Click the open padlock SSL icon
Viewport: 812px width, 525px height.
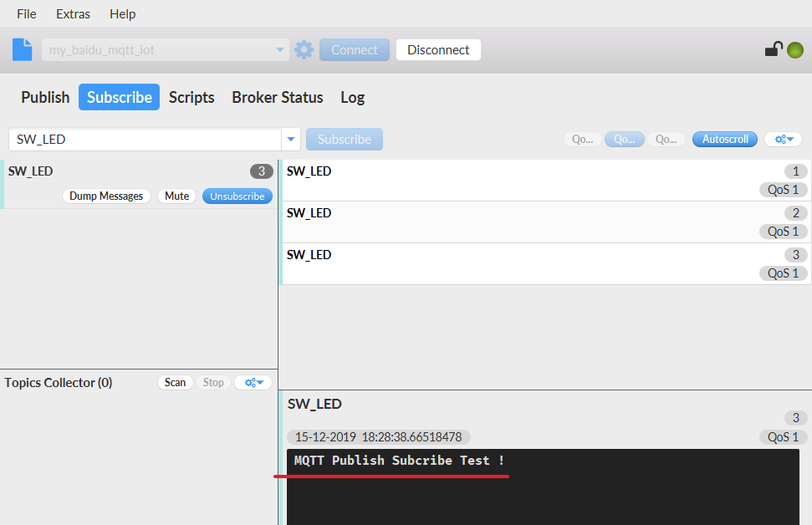pyautogui.click(x=774, y=49)
